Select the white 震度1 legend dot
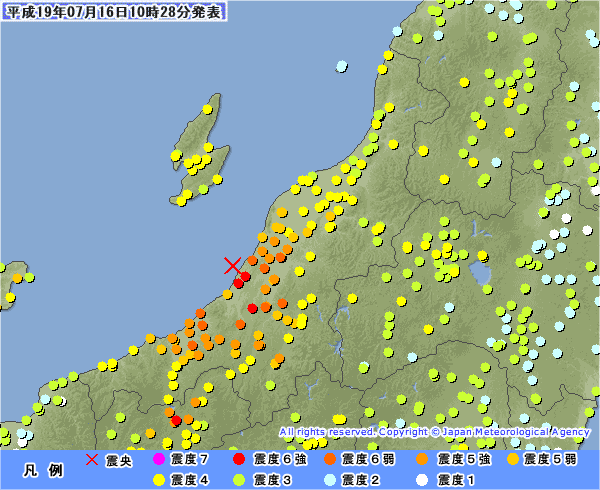Image resolution: width=600 pixels, height=490 pixels. pyautogui.click(x=422, y=480)
